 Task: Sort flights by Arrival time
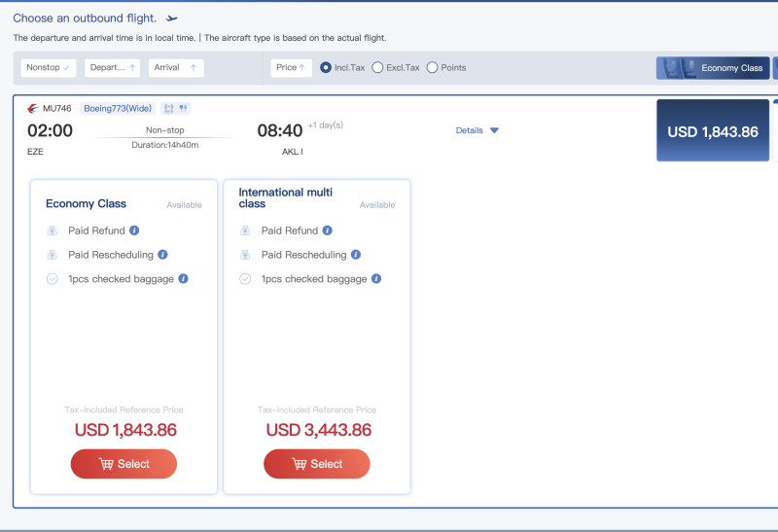pos(176,68)
